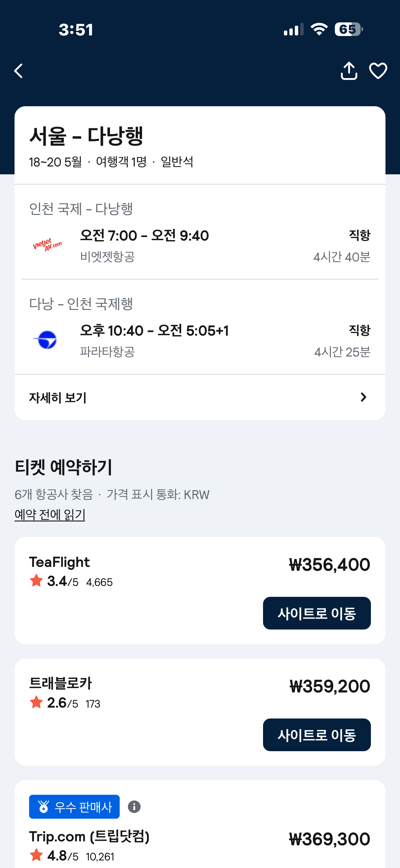Tap the Wi-Fi status icon
Viewport: 400px width, 868px height.
[319, 29]
